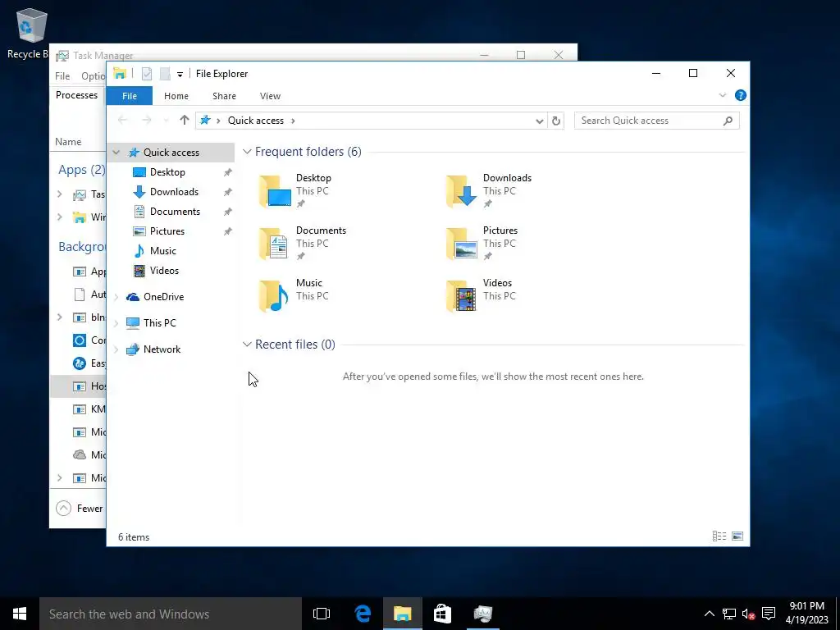Viewport: 840px width, 630px height.
Task: Click the search magnifier icon
Action: (x=728, y=121)
